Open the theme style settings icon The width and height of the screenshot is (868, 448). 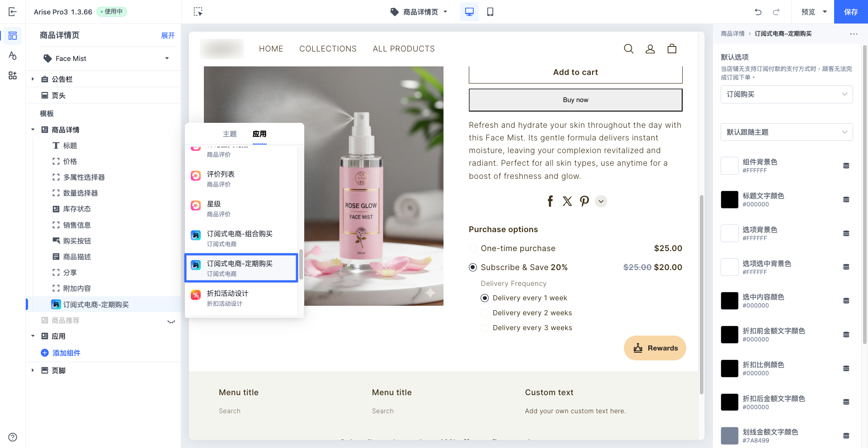pyautogui.click(x=13, y=56)
